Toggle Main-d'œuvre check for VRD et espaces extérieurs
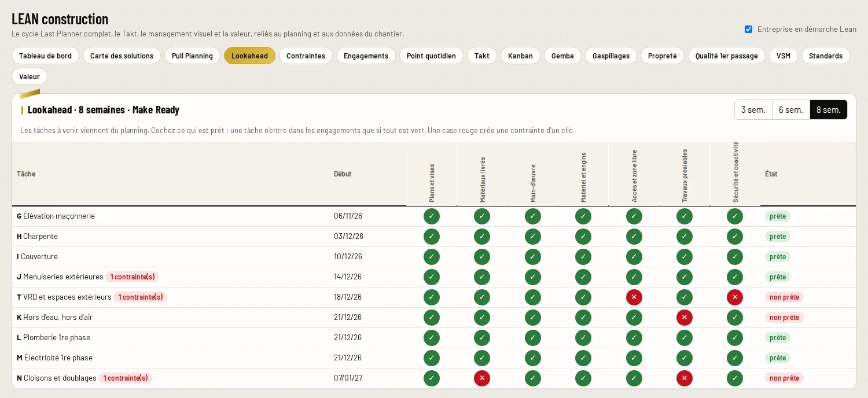This screenshot has height=398, width=868. pos(533,297)
